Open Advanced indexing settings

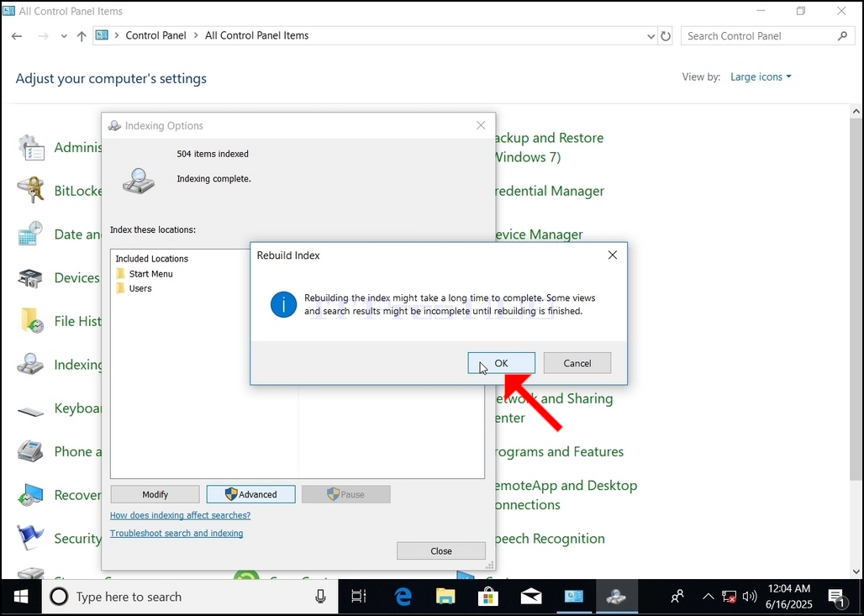[x=250, y=494]
